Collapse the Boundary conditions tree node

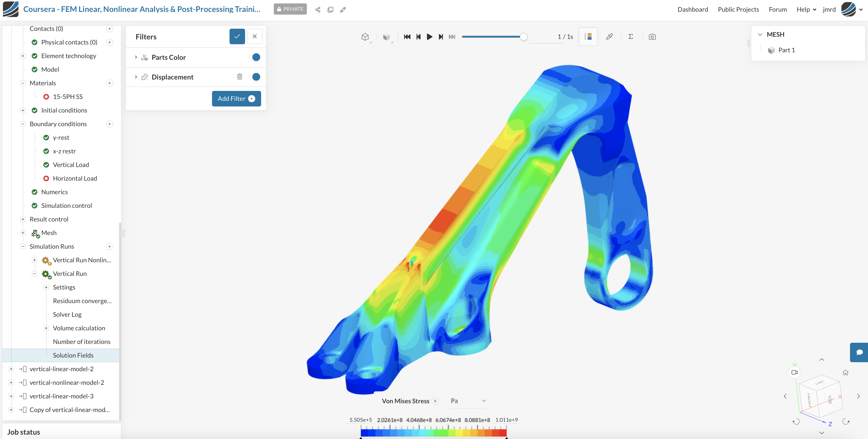tap(23, 124)
